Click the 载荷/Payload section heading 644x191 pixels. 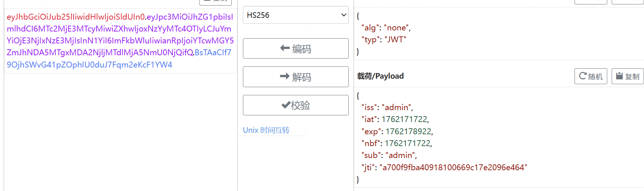click(380, 76)
